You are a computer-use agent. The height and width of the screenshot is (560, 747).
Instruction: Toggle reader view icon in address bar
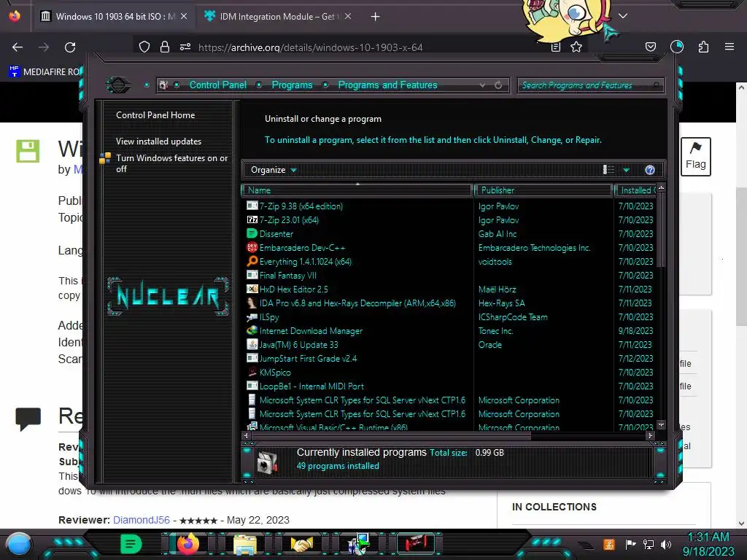[x=555, y=47]
